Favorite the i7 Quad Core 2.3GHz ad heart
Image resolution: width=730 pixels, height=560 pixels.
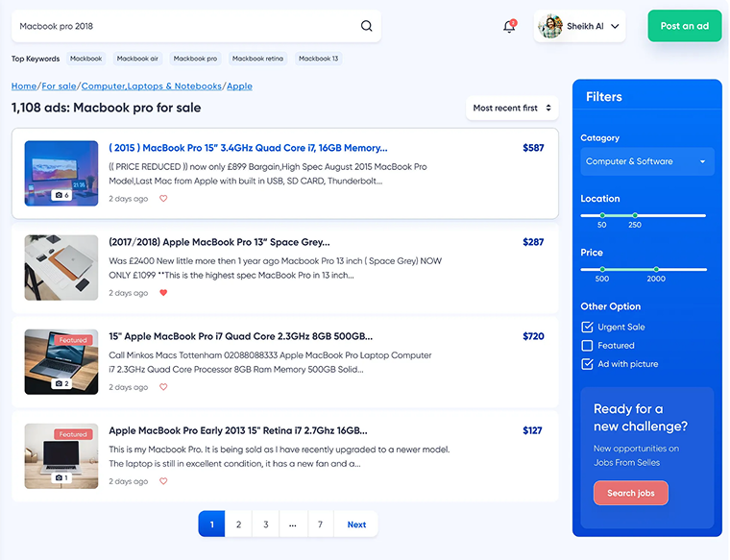(x=163, y=387)
